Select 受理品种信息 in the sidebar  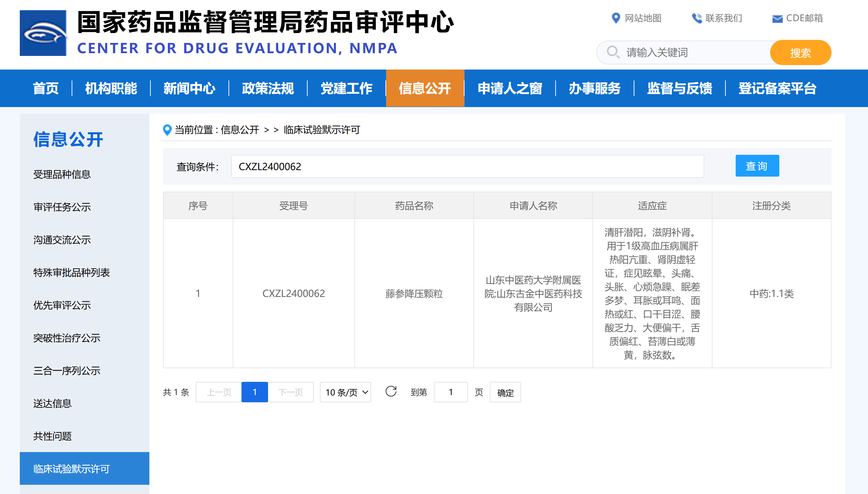click(x=62, y=174)
